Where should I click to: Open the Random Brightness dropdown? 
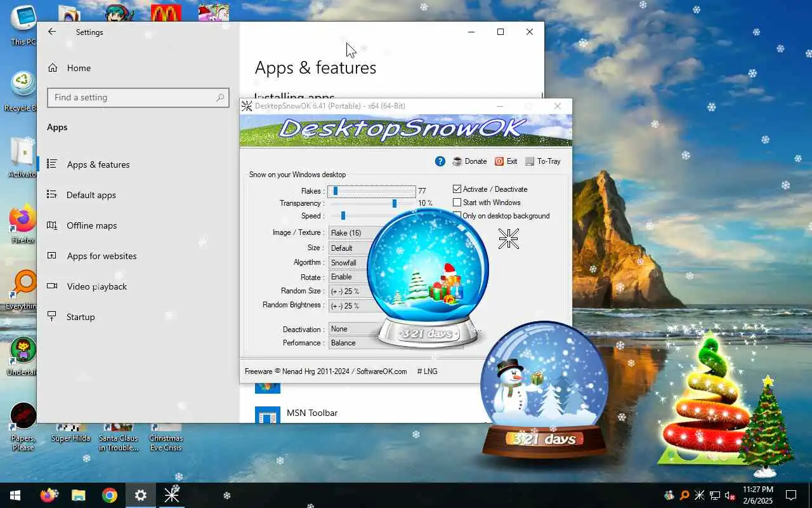(x=350, y=306)
